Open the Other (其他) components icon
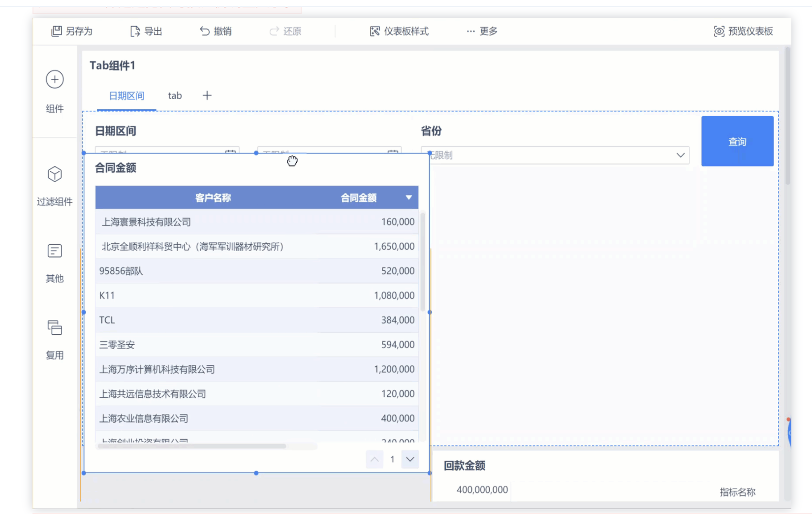 pos(55,251)
